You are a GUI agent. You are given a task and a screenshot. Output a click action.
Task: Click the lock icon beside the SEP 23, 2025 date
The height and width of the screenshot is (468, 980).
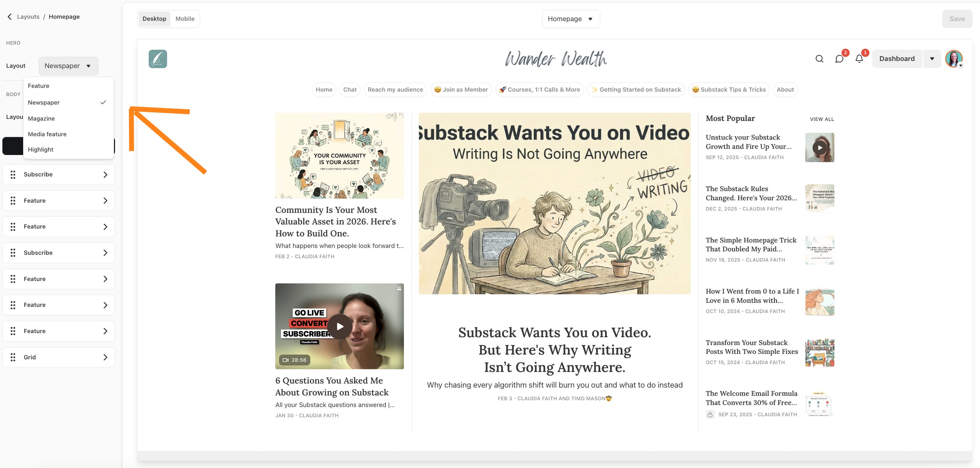[x=710, y=414]
